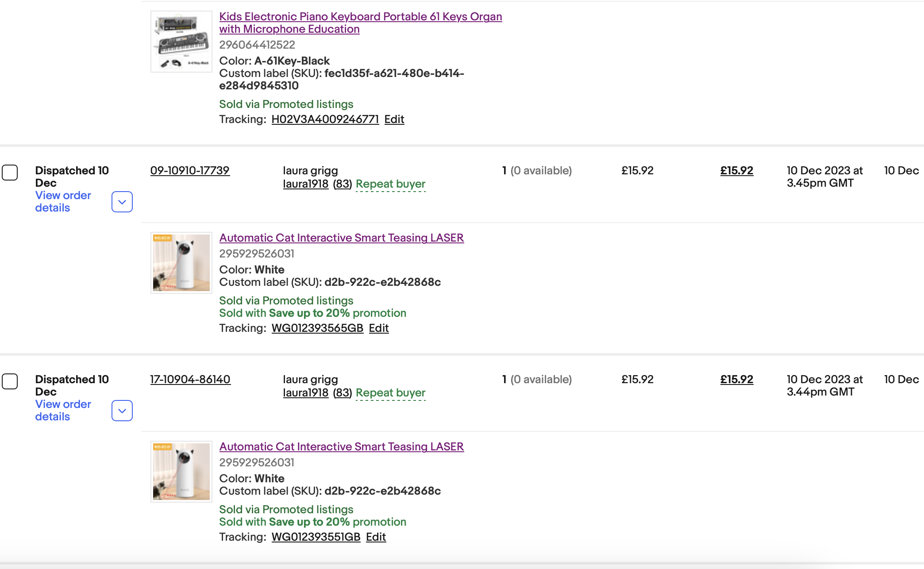
Task: Edit tracking number WG012393551GB
Action: [x=376, y=537]
